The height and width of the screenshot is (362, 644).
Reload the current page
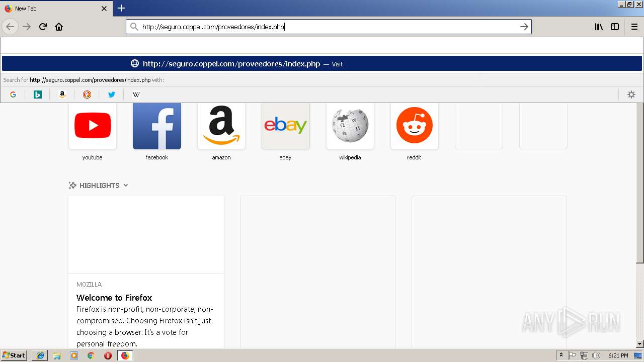(43, 27)
